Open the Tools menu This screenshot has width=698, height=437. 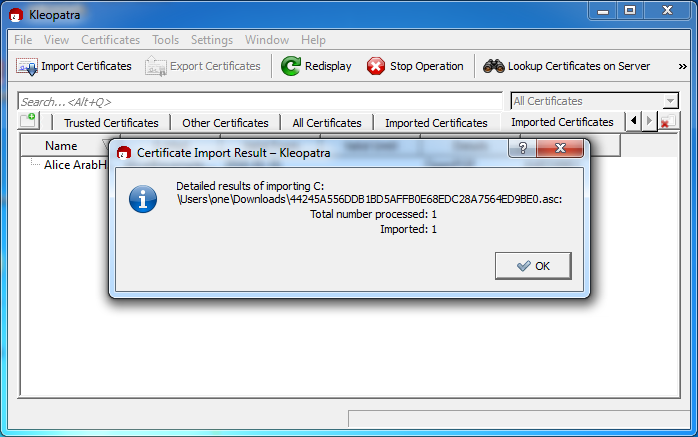coord(166,40)
